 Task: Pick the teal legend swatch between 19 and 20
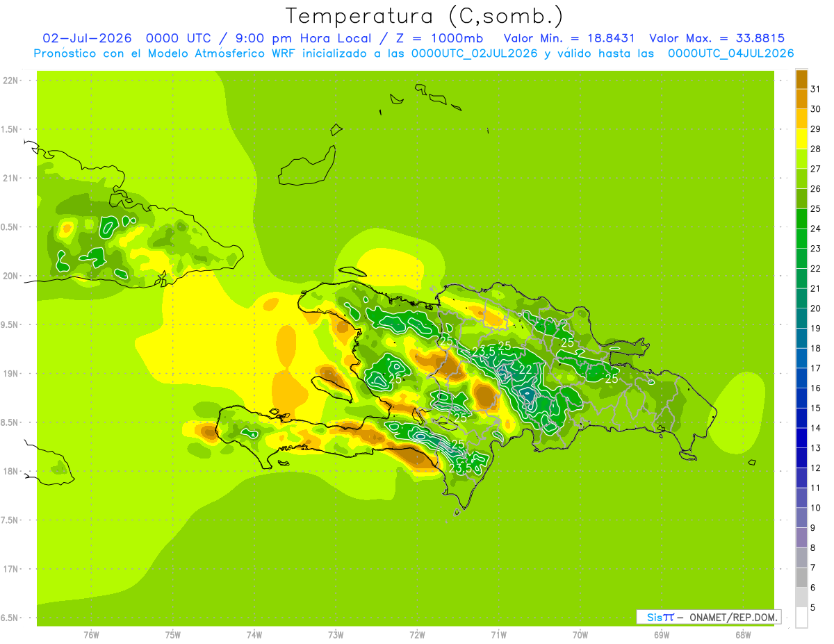(801, 318)
